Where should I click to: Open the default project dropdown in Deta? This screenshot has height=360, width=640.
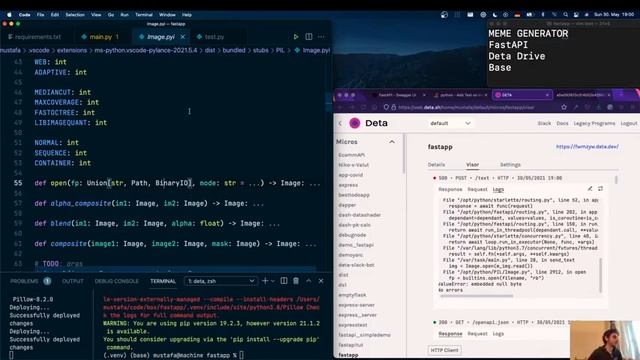tap(450, 123)
